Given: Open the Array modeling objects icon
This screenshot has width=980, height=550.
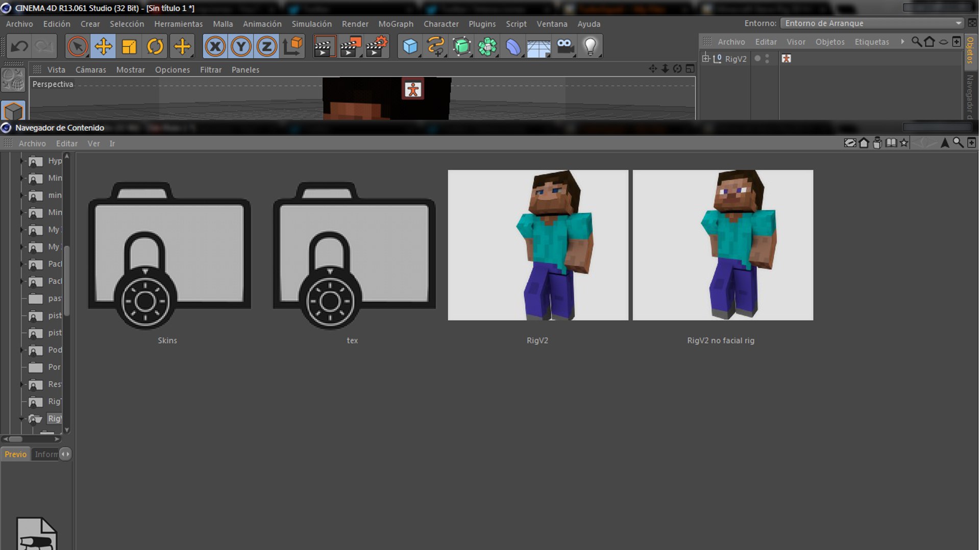Looking at the screenshot, I should 487,46.
